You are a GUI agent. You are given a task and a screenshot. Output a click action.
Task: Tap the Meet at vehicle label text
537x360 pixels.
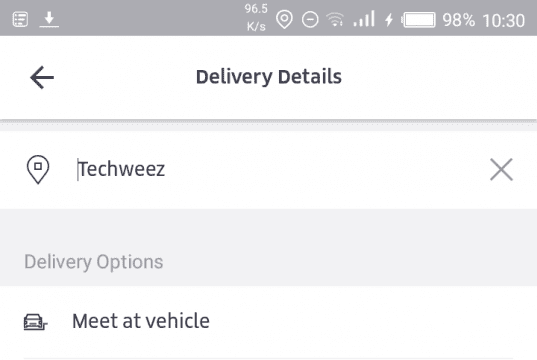click(141, 321)
